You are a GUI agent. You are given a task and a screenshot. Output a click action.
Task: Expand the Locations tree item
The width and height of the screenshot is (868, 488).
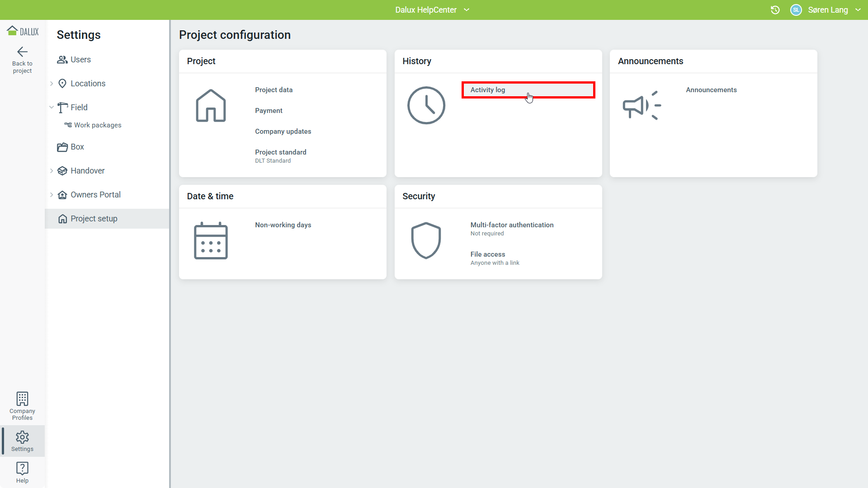(52, 84)
